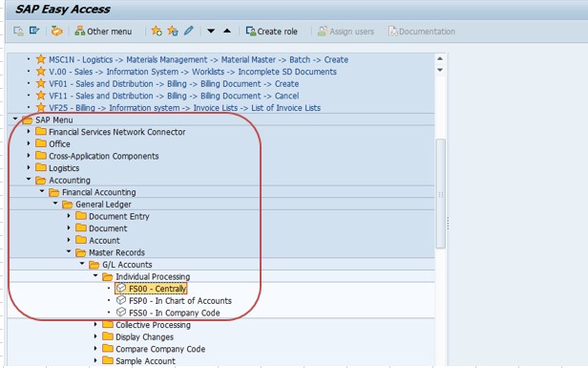Open favorite VF25 List of Invoice Lists
This screenshot has width=588, height=368.
tap(184, 108)
